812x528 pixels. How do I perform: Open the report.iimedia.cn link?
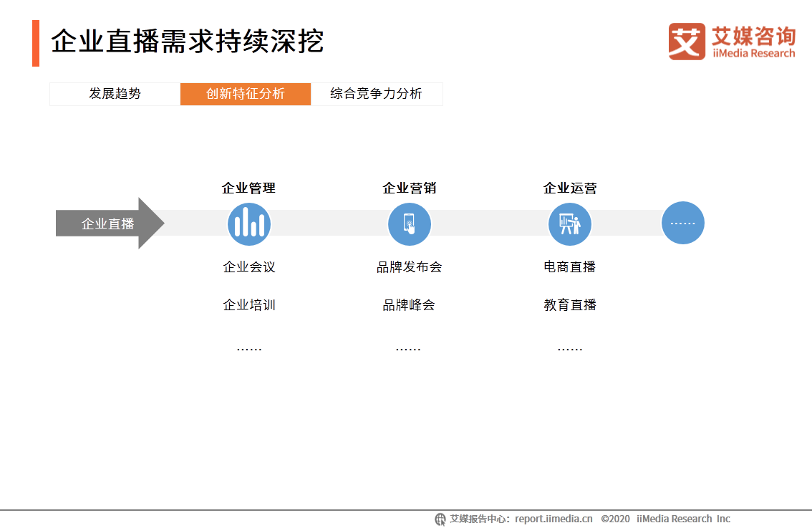tap(554, 519)
